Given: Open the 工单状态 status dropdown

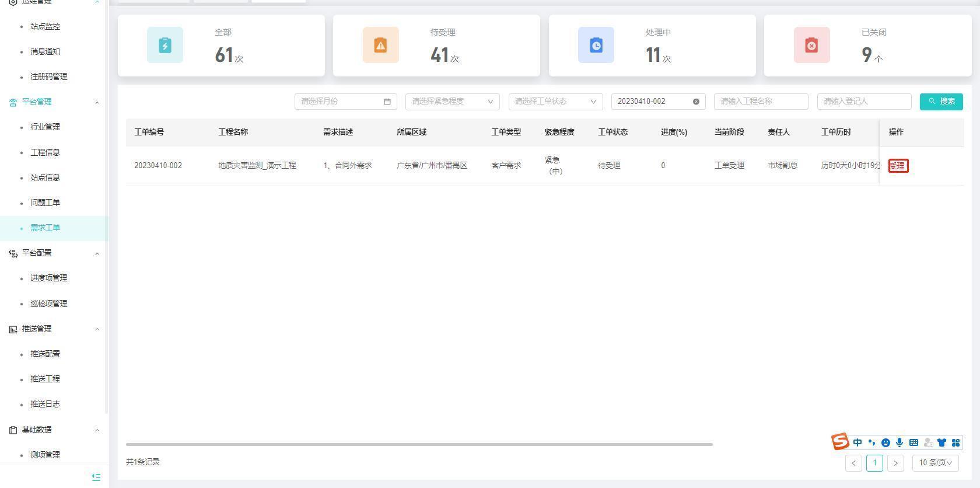Looking at the screenshot, I should [x=555, y=102].
